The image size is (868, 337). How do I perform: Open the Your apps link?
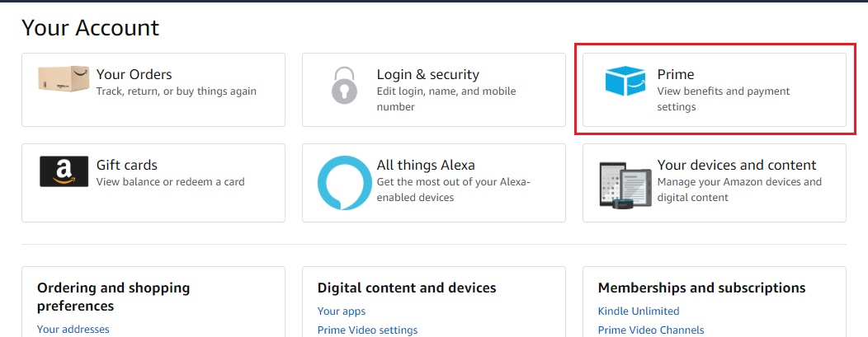(x=342, y=311)
